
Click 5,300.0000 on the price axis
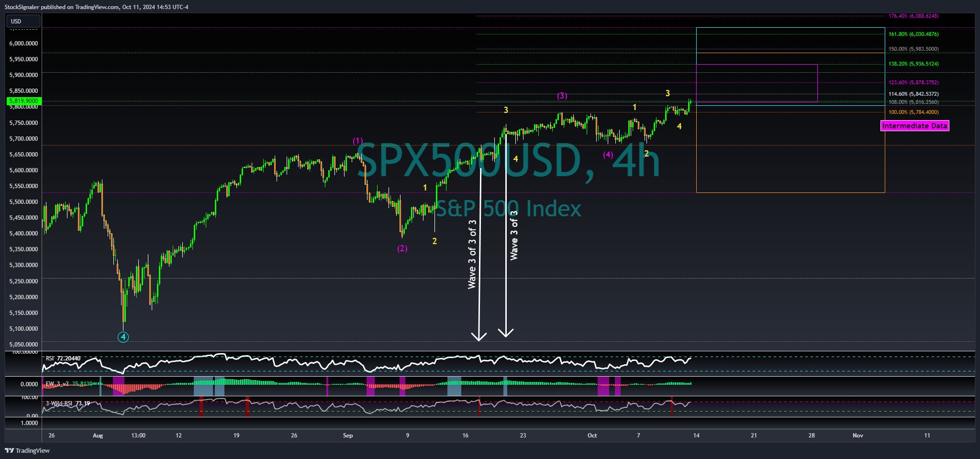click(23, 265)
